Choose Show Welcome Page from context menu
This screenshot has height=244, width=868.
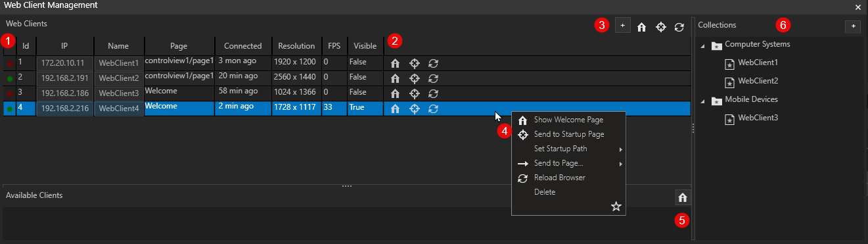point(568,120)
